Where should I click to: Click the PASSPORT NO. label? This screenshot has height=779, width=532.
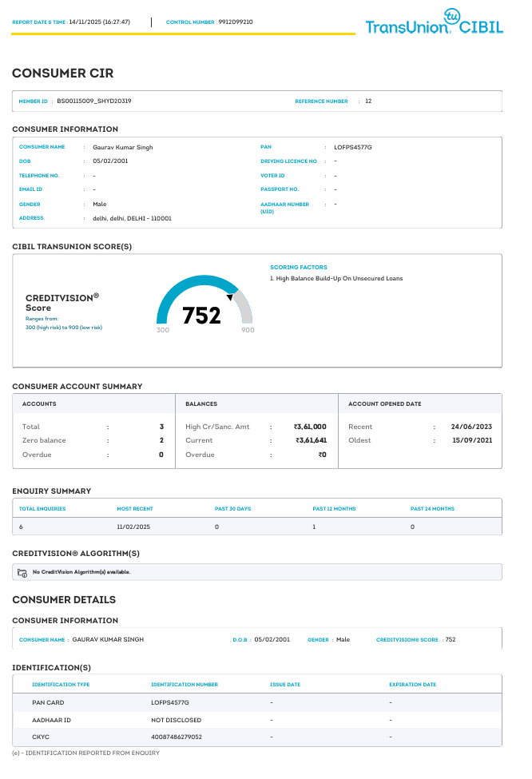(280, 189)
